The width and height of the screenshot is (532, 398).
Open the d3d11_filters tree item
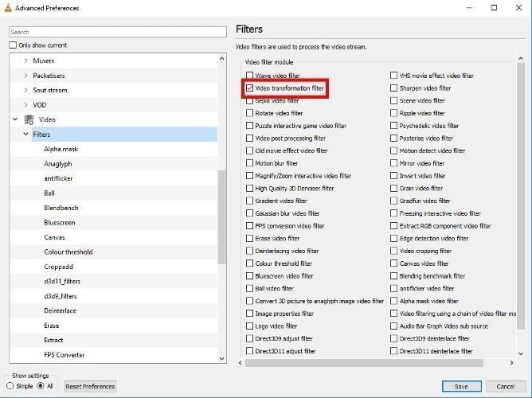(x=62, y=281)
